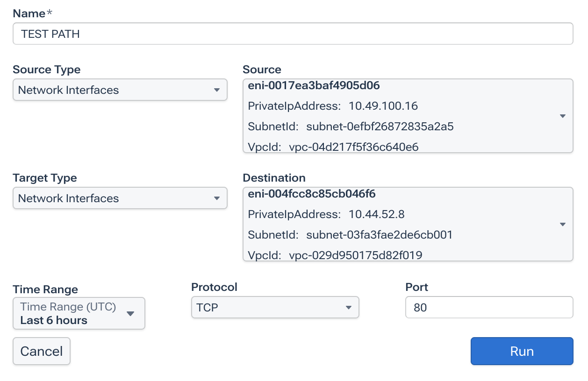This screenshot has width=588, height=381.
Task: Open the Time Range Last 6 hours selector
Action: 70,313
